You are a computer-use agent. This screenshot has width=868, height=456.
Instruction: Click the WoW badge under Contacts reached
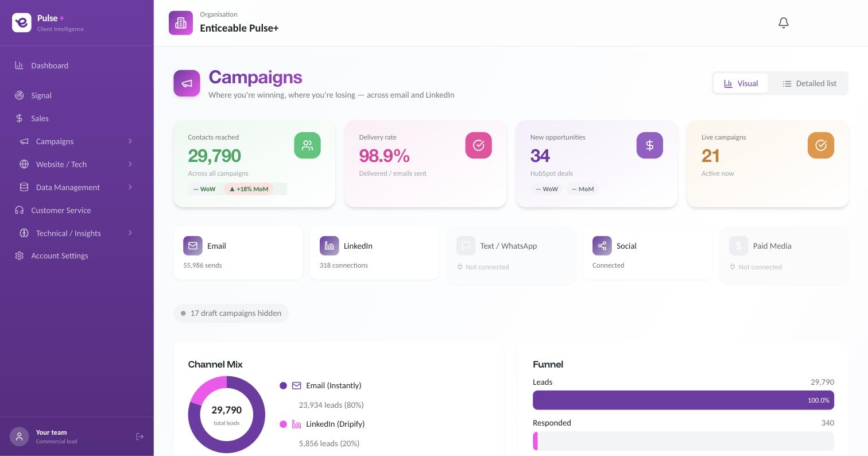tap(204, 189)
